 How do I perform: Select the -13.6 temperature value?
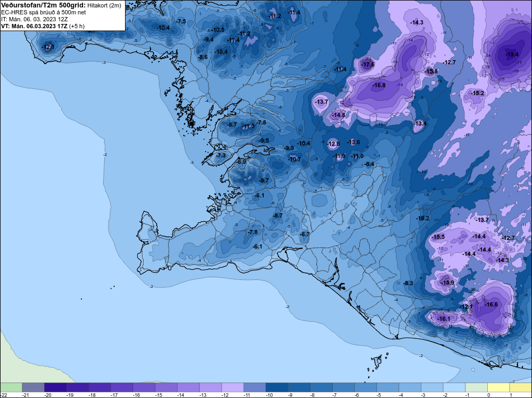pyautogui.click(x=354, y=142)
